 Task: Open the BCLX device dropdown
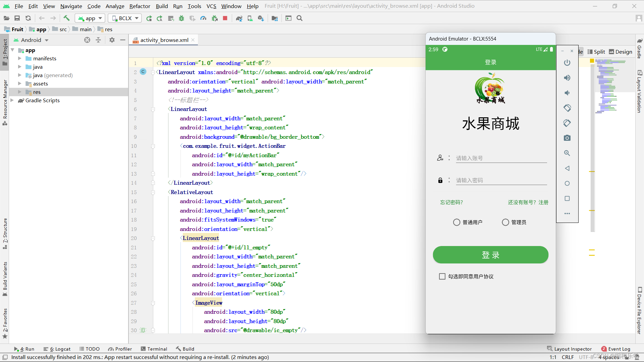(x=125, y=18)
